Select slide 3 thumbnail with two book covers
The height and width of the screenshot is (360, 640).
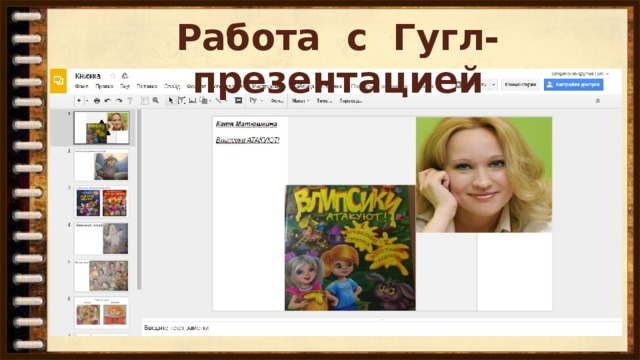(102, 202)
